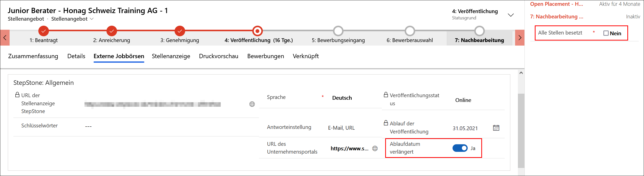Click the Genehmigung stage checkmark circle
This screenshot has width=644, height=176.
click(180, 31)
